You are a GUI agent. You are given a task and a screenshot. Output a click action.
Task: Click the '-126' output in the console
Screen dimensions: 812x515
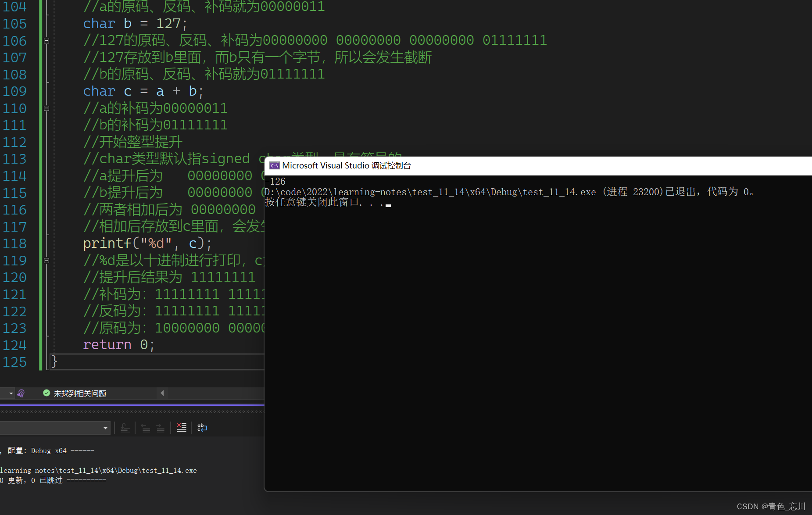[275, 181]
